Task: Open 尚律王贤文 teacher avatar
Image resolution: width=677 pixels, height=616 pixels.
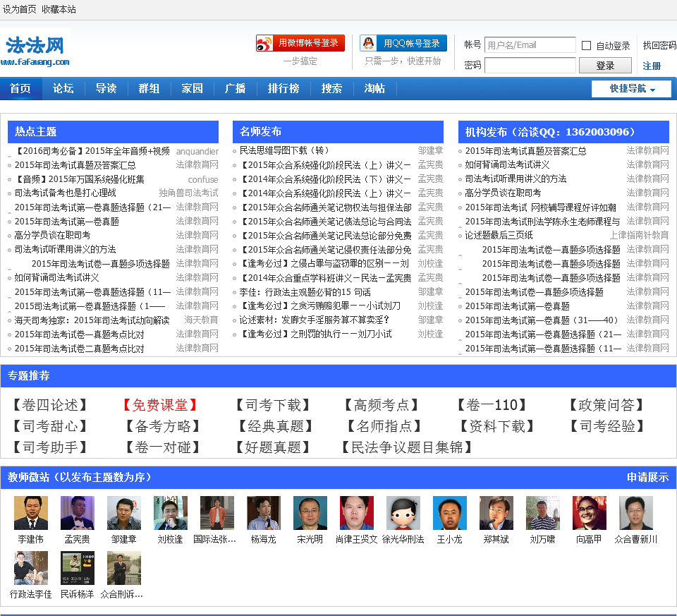Action: coord(357,513)
